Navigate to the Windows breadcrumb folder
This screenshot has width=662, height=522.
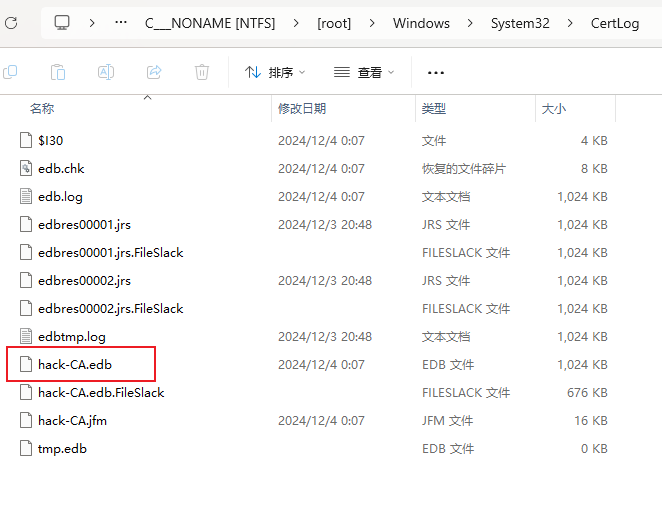point(421,23)
